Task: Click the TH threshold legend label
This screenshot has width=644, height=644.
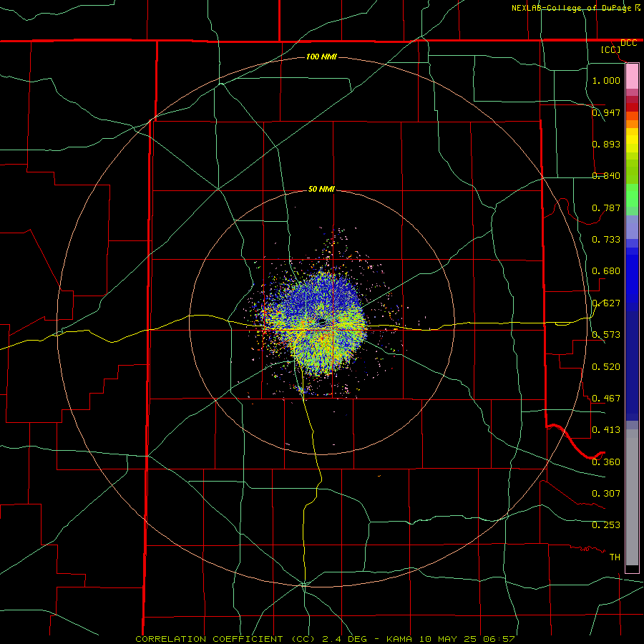Action: (x=615, y=557)
